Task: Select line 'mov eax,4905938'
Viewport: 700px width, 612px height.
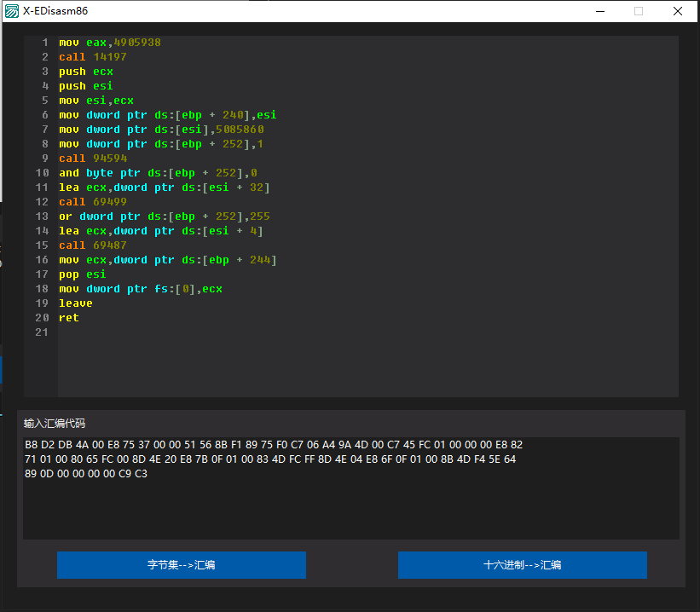Action: tap(110, 43)
